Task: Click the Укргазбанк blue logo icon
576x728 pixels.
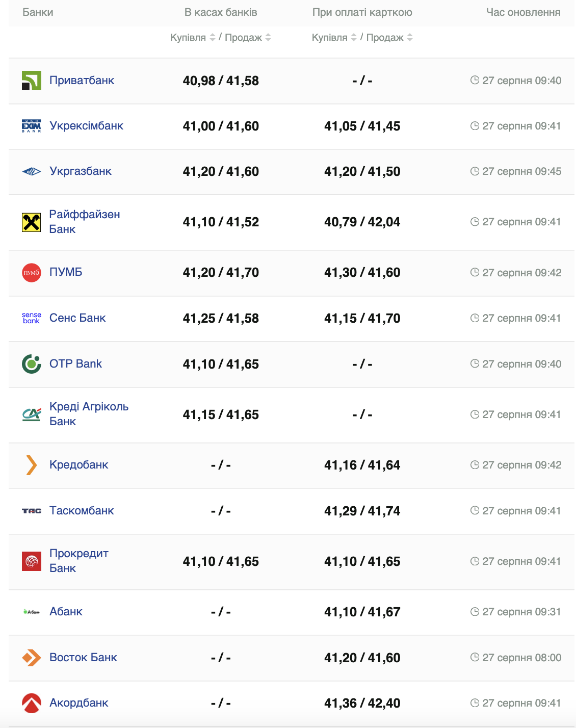Action: pos(32,171)
